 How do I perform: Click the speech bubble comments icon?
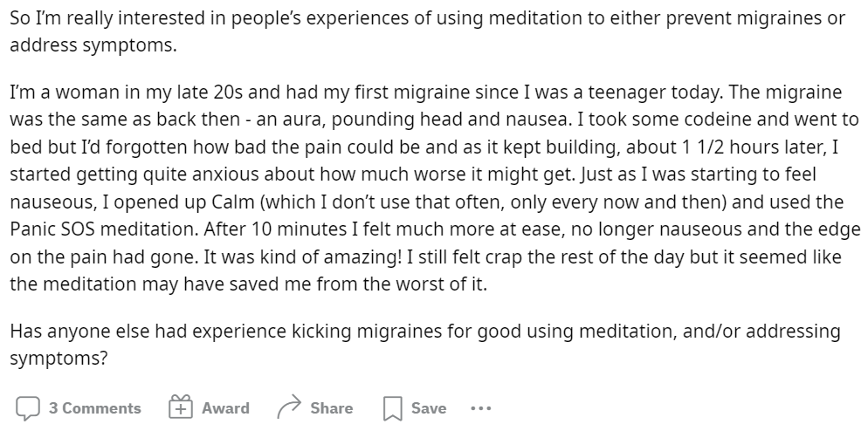click(28, 408)
